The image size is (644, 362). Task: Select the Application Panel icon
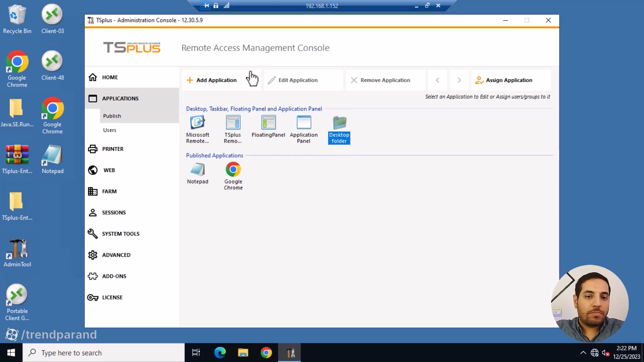304,129
